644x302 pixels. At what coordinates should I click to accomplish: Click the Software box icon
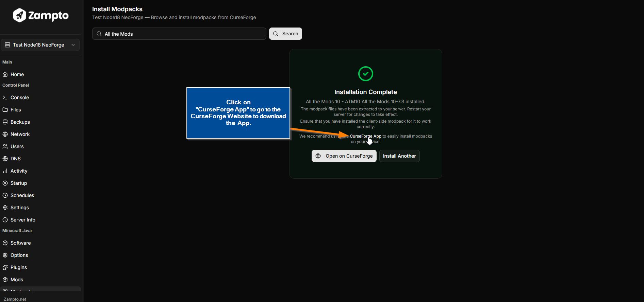click(5, 243)
